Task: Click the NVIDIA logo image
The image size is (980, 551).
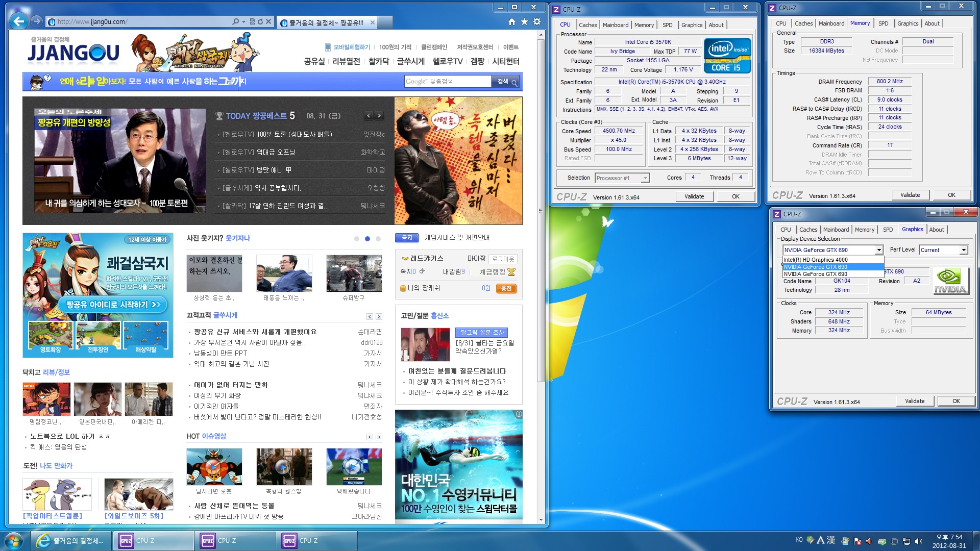Action: pyautogui.click(x=950, y=281)
